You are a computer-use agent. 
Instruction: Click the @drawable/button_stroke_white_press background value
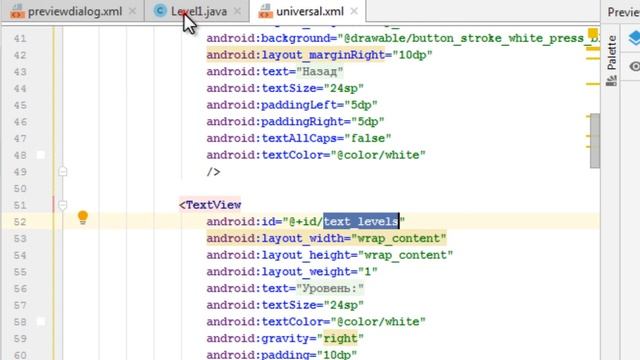click(469, 38)
